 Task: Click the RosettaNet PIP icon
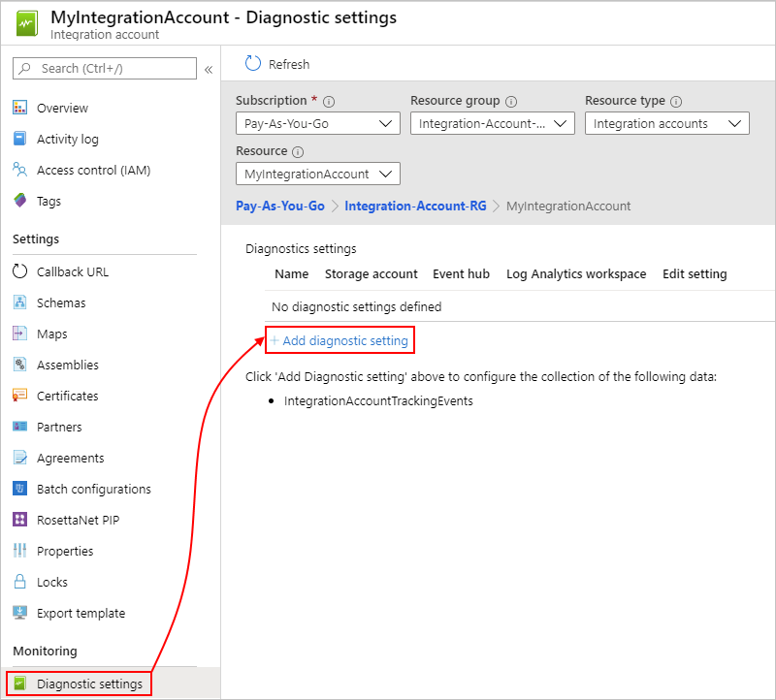click(x=19, y=520)
